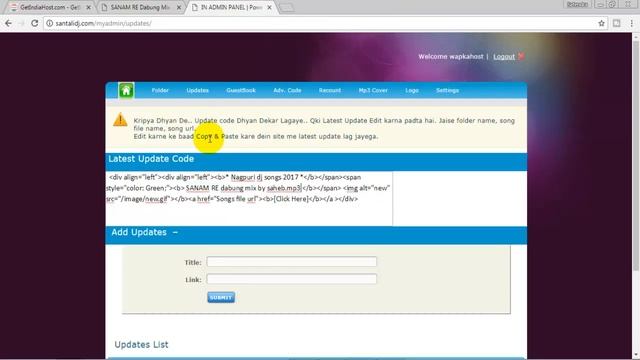Image resolution: width=640 pixels, height=360 pixels.
Task: Click the Submit button
Action: point(221,297)
